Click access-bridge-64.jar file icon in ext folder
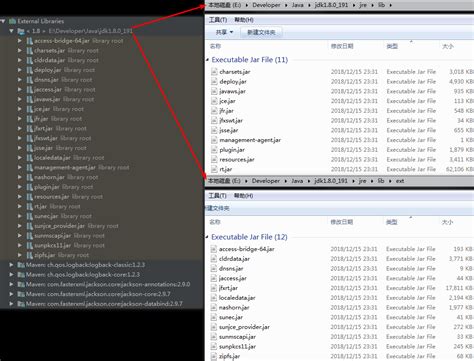This screenshot has width=474, height=361. tap(214, 249)
